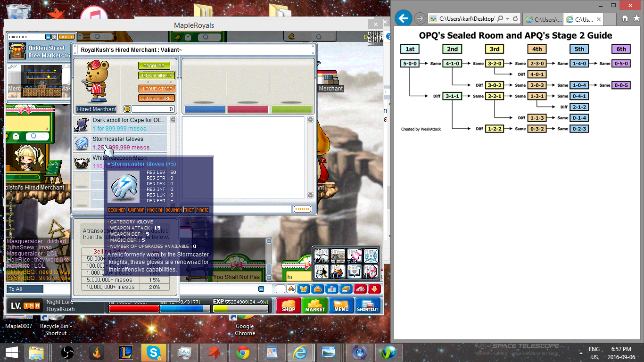Click the red tab in merchant visitor panel
Image resolution: width=644 pixels, height=362 pixels.
tap(248, 109)
